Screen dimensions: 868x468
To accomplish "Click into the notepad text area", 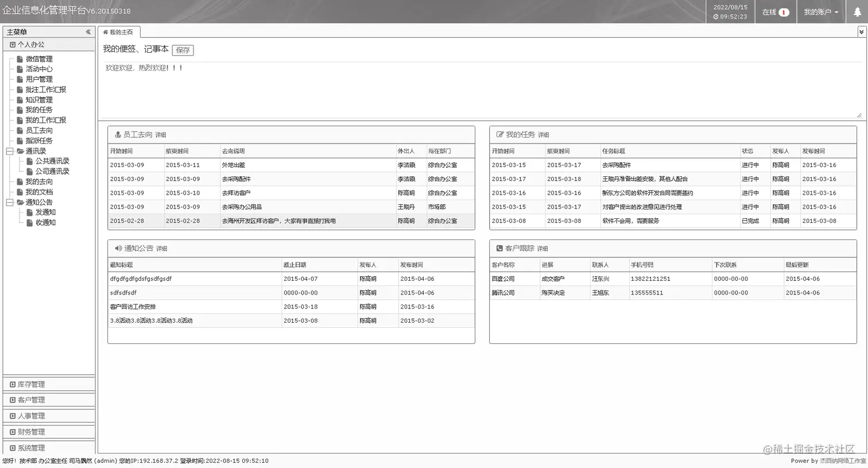I will point(482,89).
